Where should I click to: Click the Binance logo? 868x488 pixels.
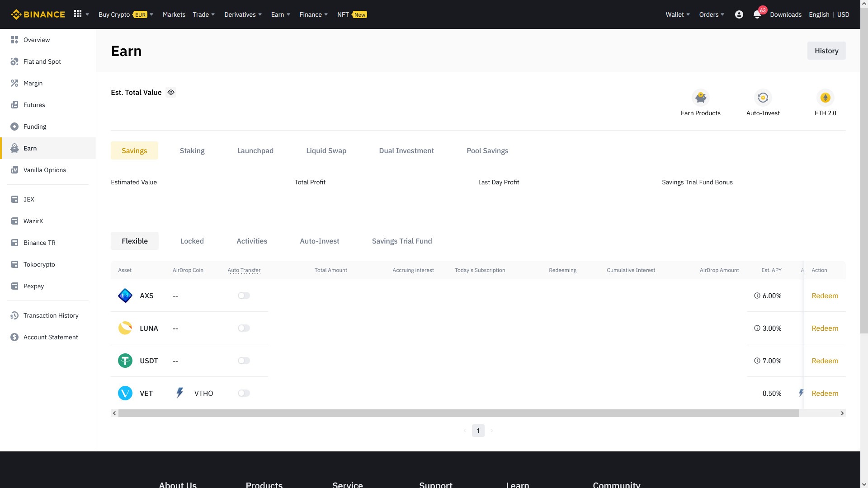tap(38, 14)
